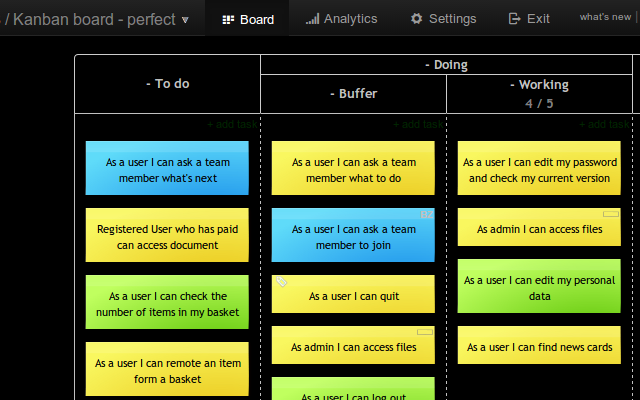The width and height of the screenshot is (640, 400).
Task: Open the what's new link
Action: [605, 17]
